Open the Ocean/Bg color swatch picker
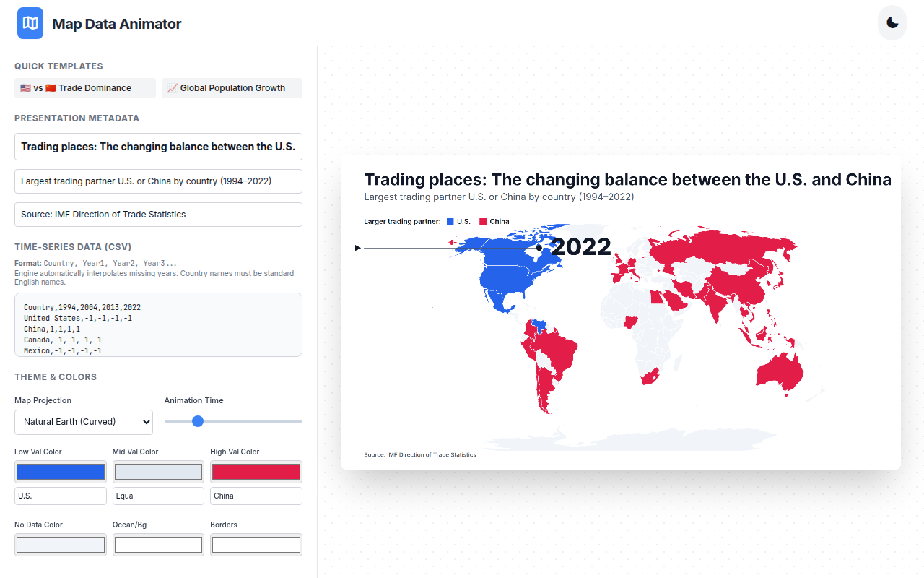This screenshot has width=924, height=578. tap(157, 544)
